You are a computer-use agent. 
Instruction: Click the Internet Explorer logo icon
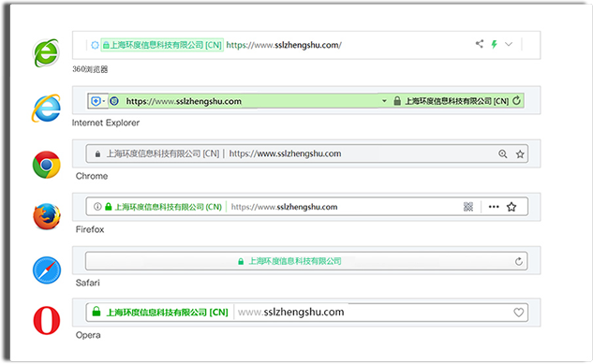click(46, 109)
